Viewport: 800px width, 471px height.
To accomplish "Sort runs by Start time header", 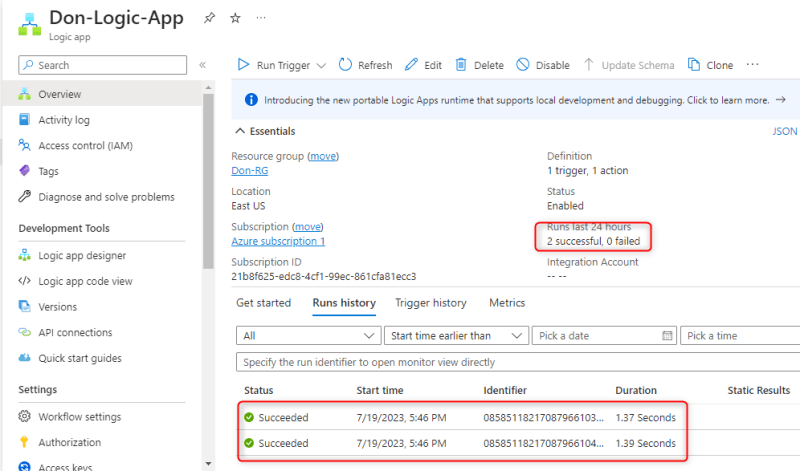I will click(380, 390).
